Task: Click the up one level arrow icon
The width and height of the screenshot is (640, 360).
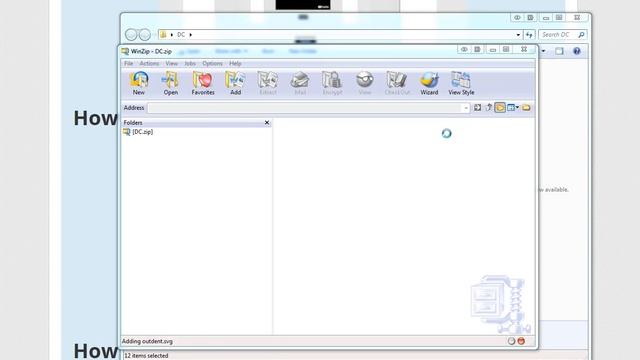Action: [489, 108]
